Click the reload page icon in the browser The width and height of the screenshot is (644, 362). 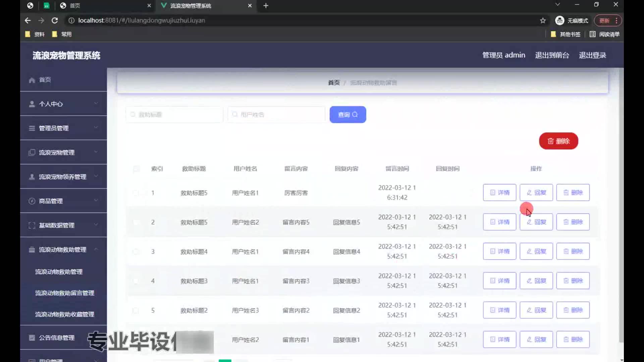pos(55,20)
